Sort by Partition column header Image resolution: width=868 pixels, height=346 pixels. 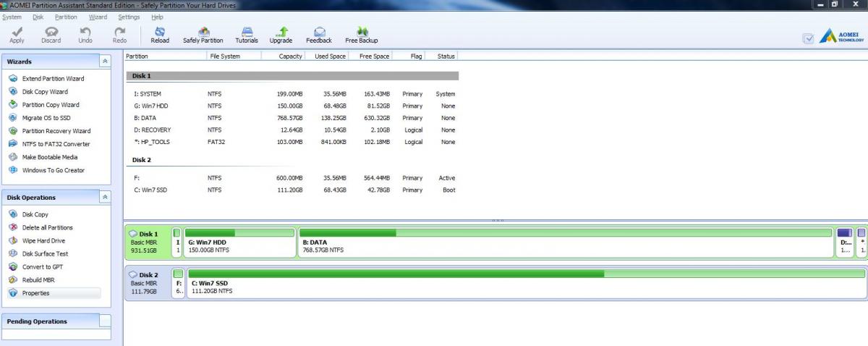[165, 56]
